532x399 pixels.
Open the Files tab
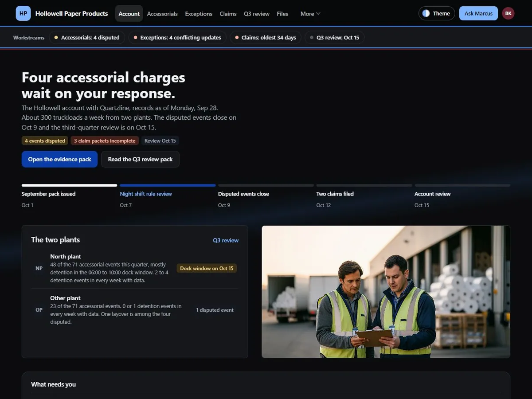tap(282, 14)
